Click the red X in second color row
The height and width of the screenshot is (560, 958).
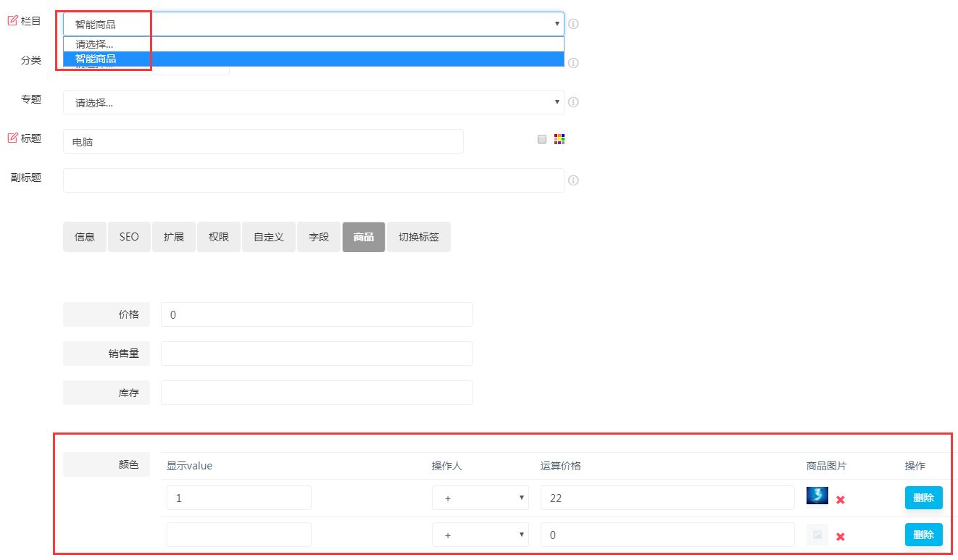[x=841, y=537]
